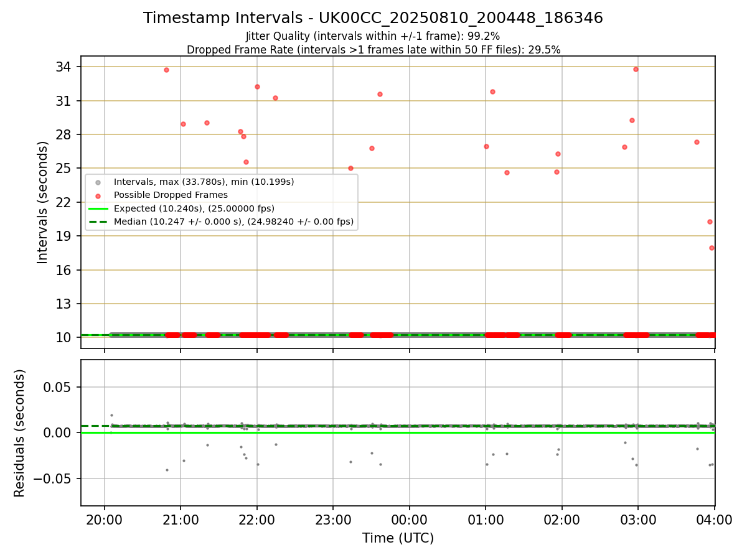Select the 'Dropped Frame Rate' subtitle line showing 29.5%
747x560 pixels.
pos(374,49)
